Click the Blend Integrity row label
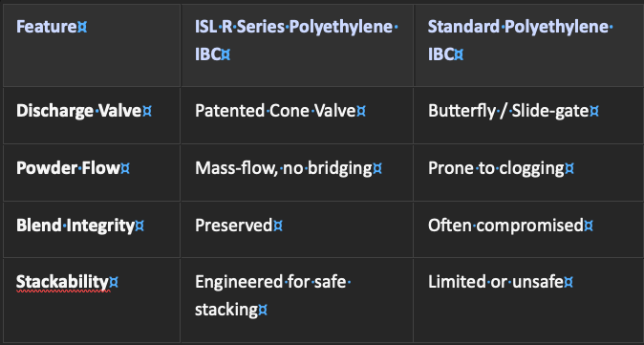This screenshot has width=644, height=345. [92, 229]
